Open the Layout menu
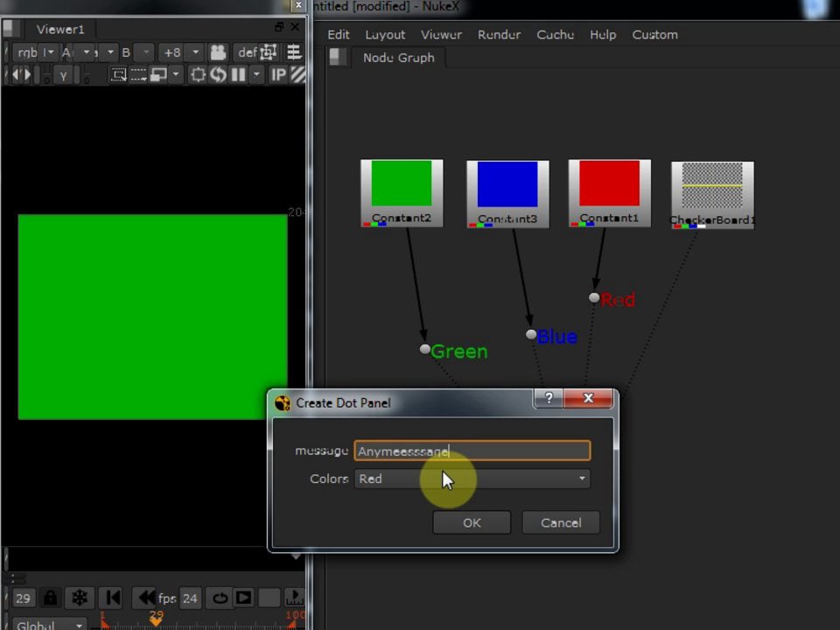This screenshot has height=630, width=840. [385, 35]
